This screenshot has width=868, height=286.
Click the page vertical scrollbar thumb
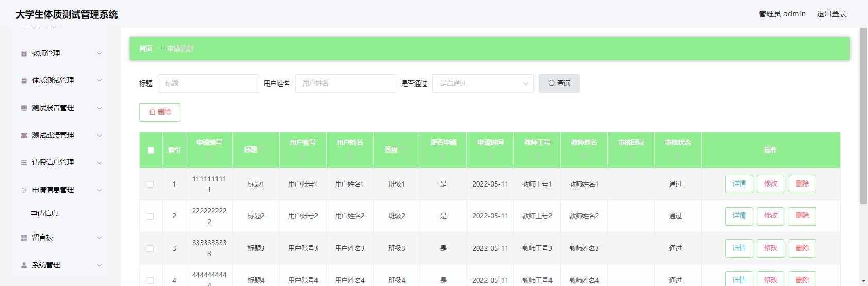pos(864,116)
